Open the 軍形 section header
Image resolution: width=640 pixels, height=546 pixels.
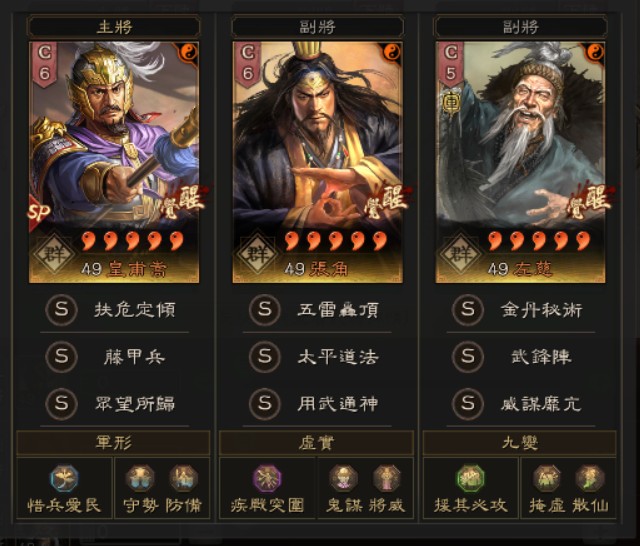[113, 443]
